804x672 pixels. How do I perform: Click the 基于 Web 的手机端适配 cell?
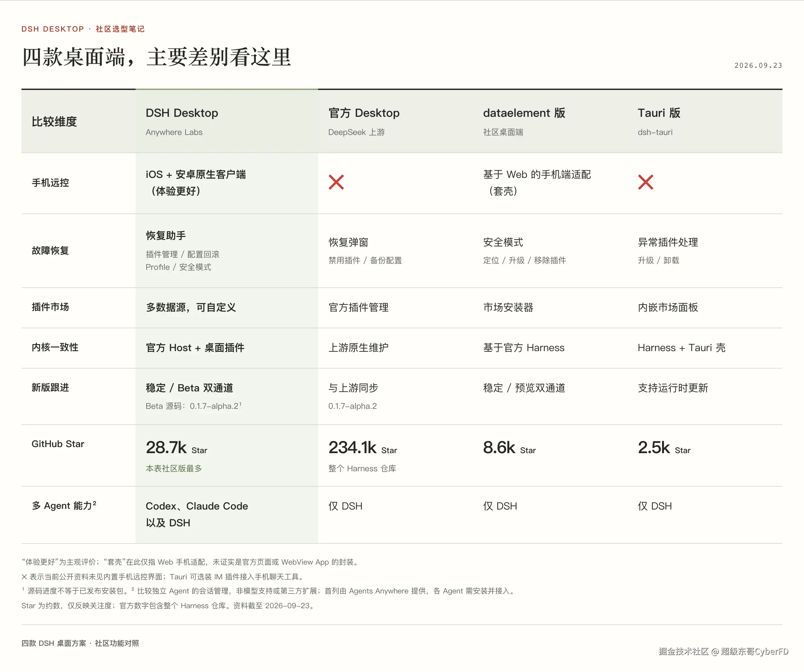click(x=537, y=183)
